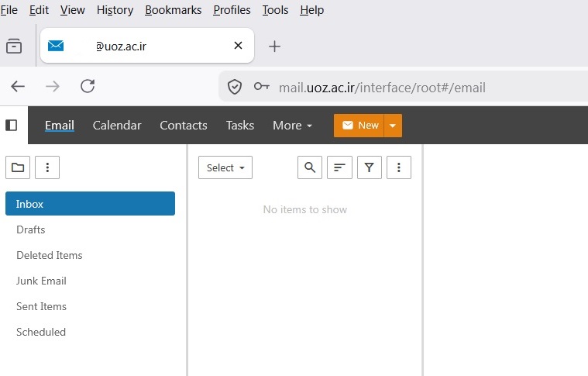Open the sort options icon
Viewport: 588px width, 376px height.
[x=339, y=167]
